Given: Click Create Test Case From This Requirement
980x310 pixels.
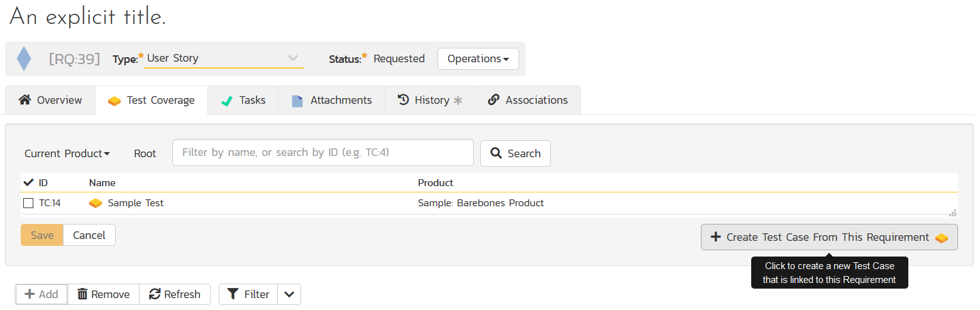Looking at the screenshot, I should pyautogui.click(x=829, y=237).
